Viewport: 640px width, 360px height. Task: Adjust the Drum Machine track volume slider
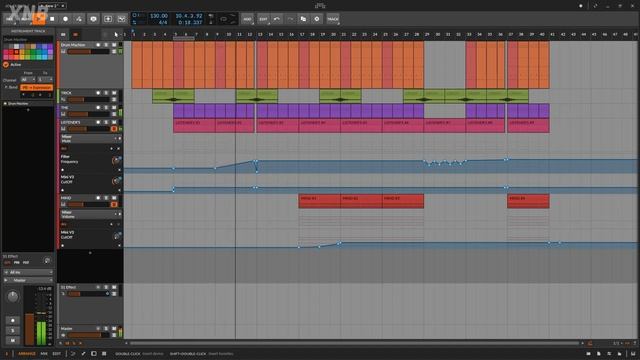click(x=89, y=52)
